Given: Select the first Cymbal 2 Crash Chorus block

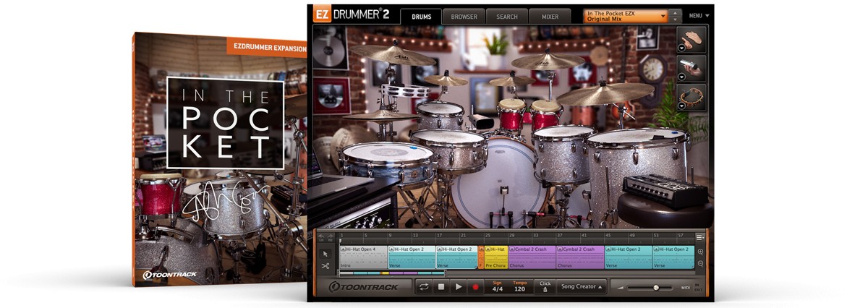Looking at the screenshot, I should point(532,257).
